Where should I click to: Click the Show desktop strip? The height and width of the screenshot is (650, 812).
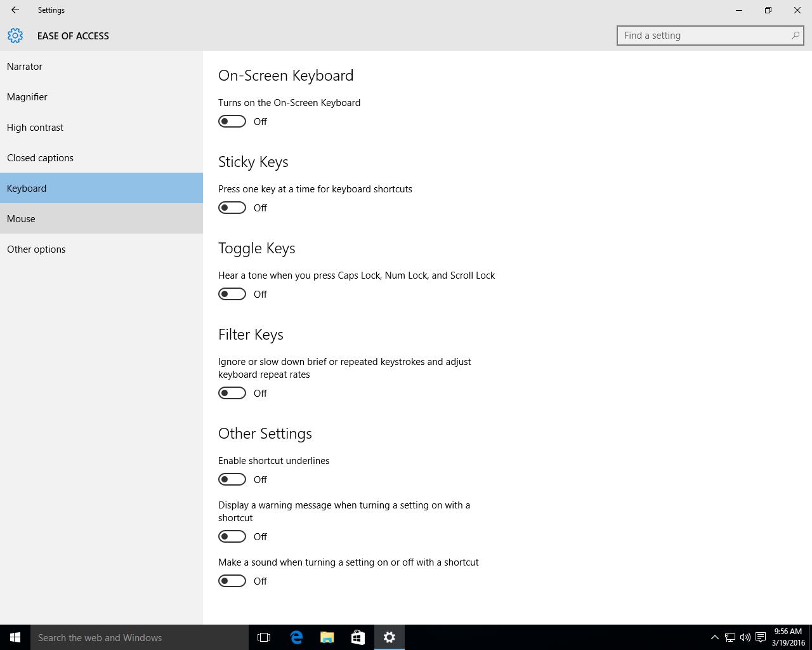(x=810, y=637)
